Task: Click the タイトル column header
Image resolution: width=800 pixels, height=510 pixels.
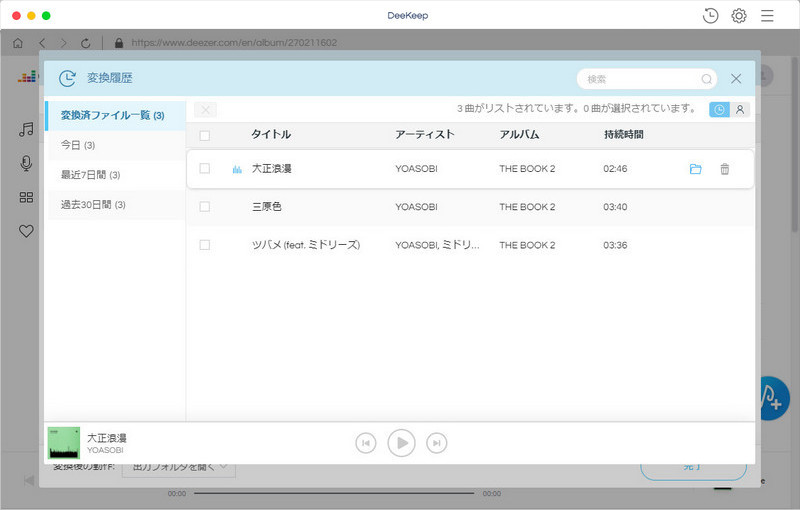Action: tap(271, 135)
